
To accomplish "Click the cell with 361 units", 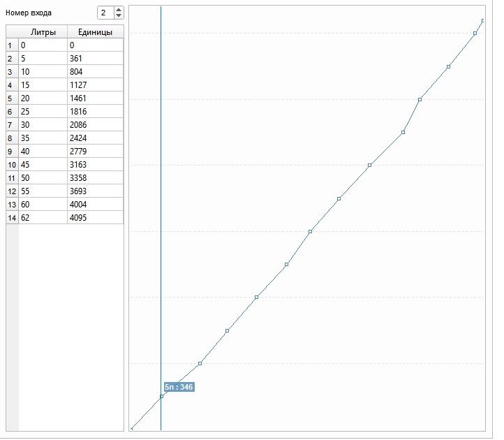I will [95, 58].
